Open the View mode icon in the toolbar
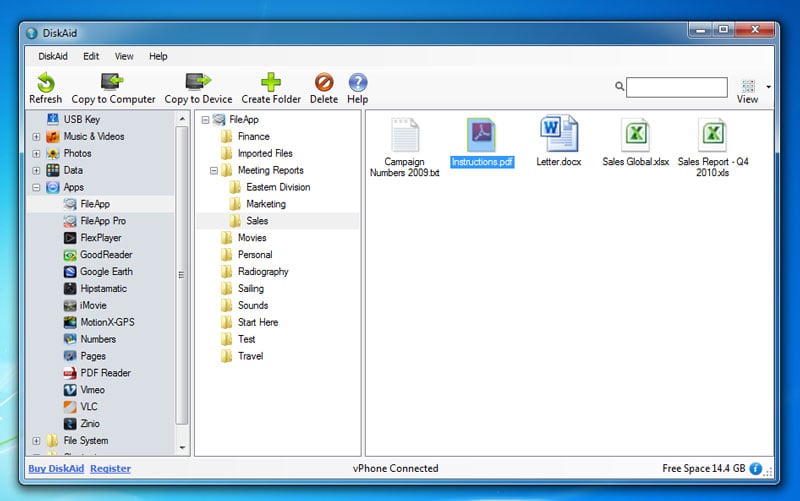This screenshot has width=800, height=501. tap(748, 86)
